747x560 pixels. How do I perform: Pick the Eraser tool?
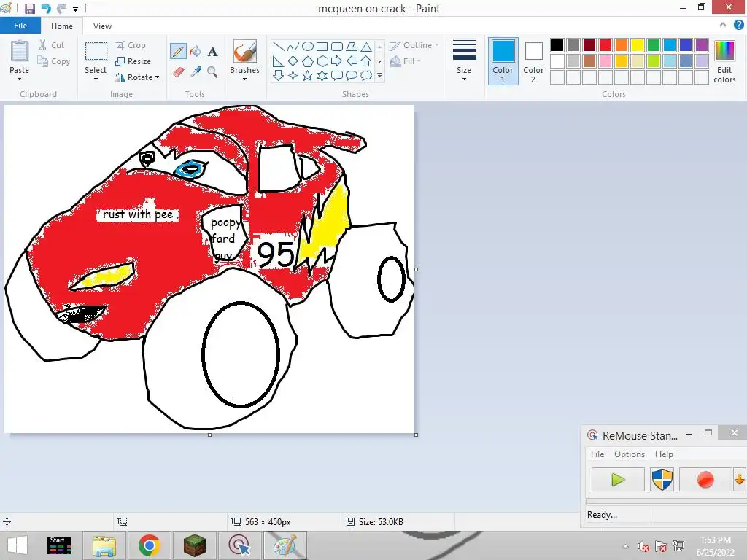click(x=178, y=72)
